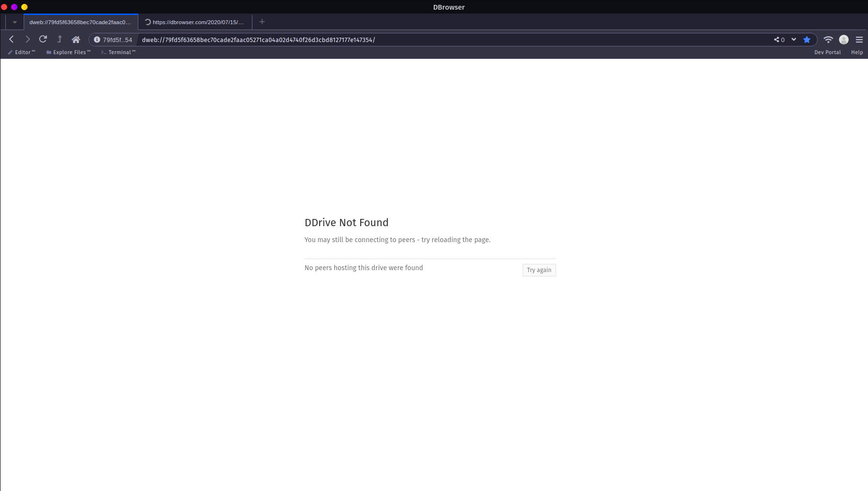Screen dimensions: 868x491
Task: Click 'No peers hosting this drive' text
Action: click(x=364, y=268)
